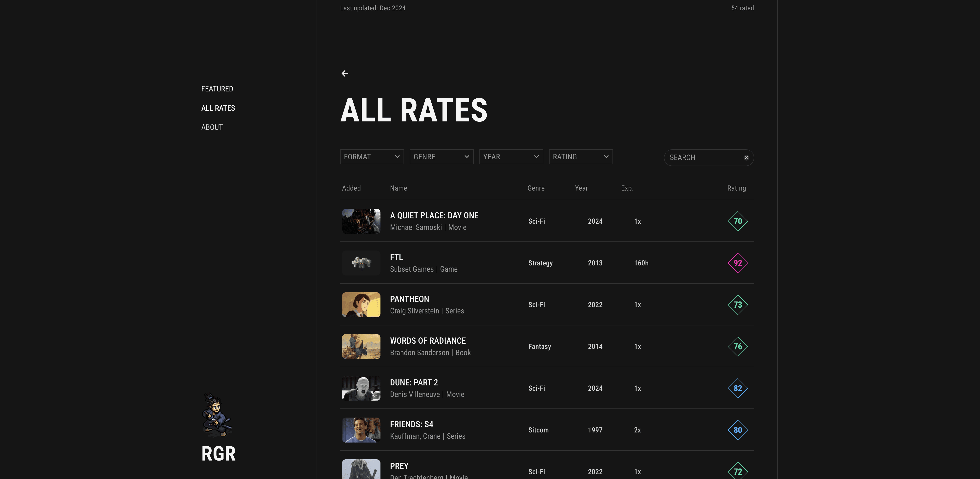Open the ABOUT page
This screenshot has width=980, height=479.
(x=212, y=127)
